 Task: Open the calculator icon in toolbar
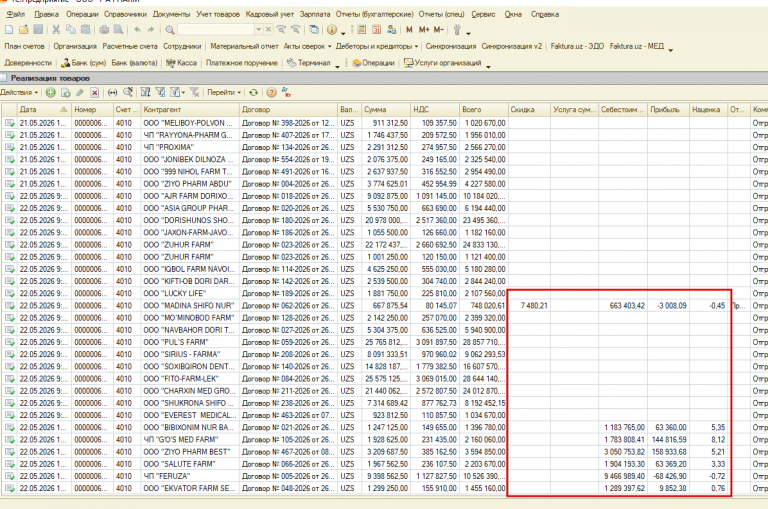[362, 30]
